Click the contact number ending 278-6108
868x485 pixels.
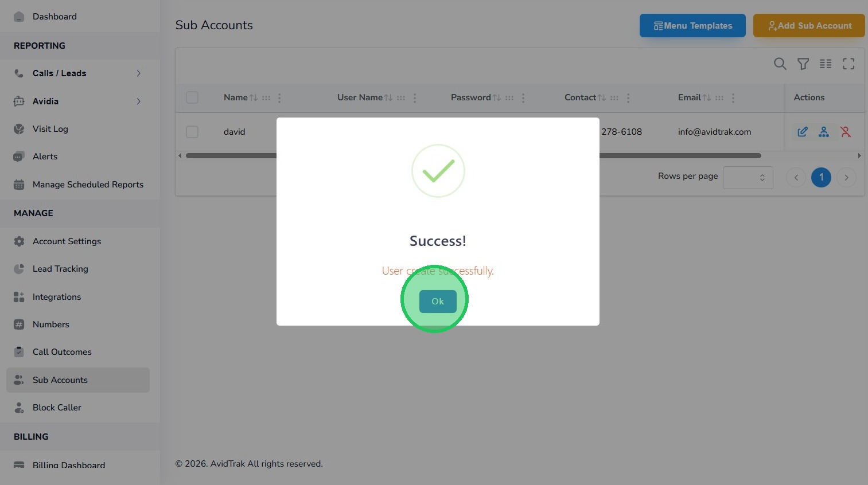click(x=621, y=132)
